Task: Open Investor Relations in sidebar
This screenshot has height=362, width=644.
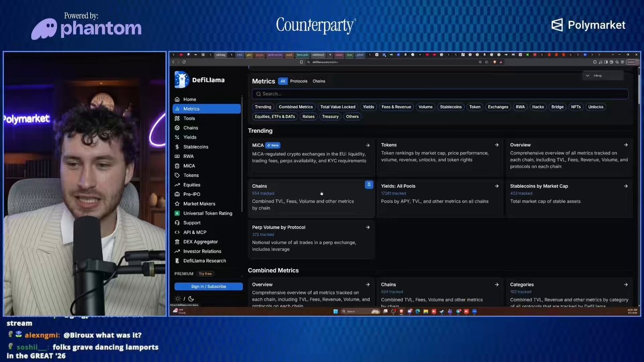Action: pos(206,251)
